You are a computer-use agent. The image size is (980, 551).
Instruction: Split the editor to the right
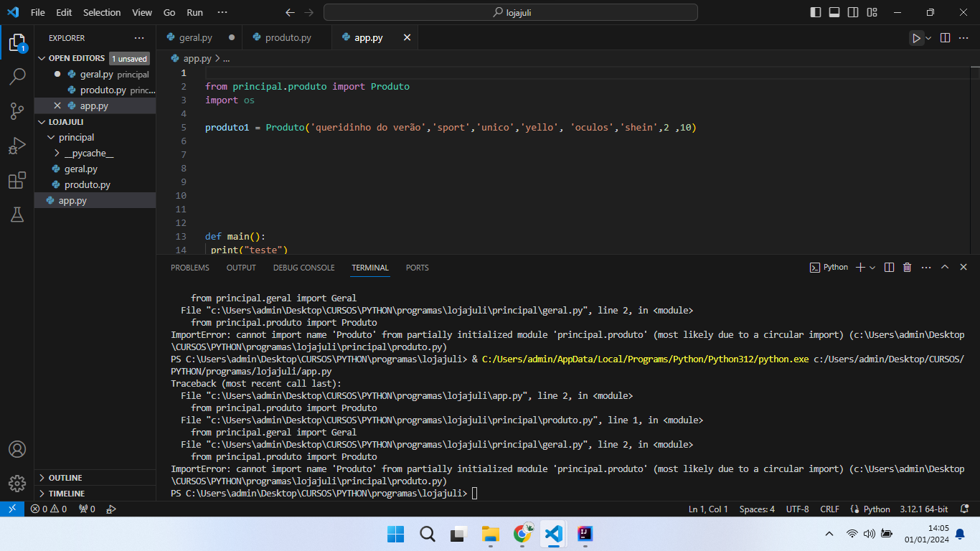945,38
